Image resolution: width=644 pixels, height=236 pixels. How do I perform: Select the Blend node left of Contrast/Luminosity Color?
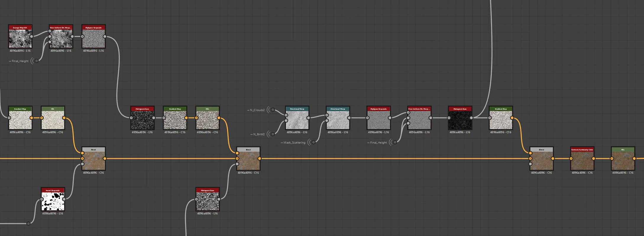coord(541,159)
